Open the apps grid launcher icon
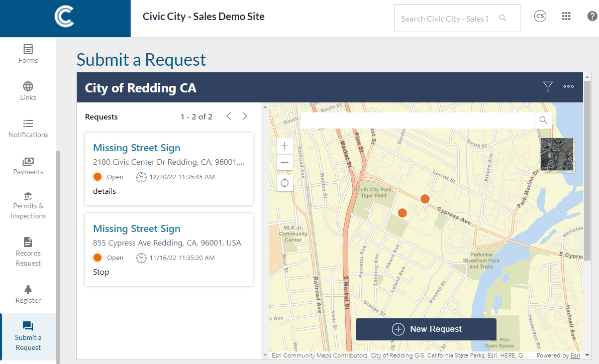Viewport: 599px width, 364px height. pyautogui.click(x=566, y=16)
